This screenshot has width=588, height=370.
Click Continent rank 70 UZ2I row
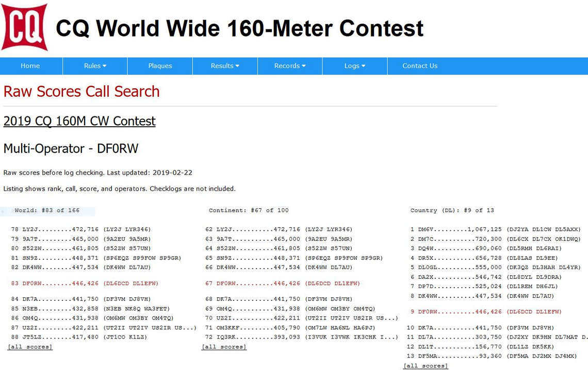pyautogui.click(x=302, y=318)
